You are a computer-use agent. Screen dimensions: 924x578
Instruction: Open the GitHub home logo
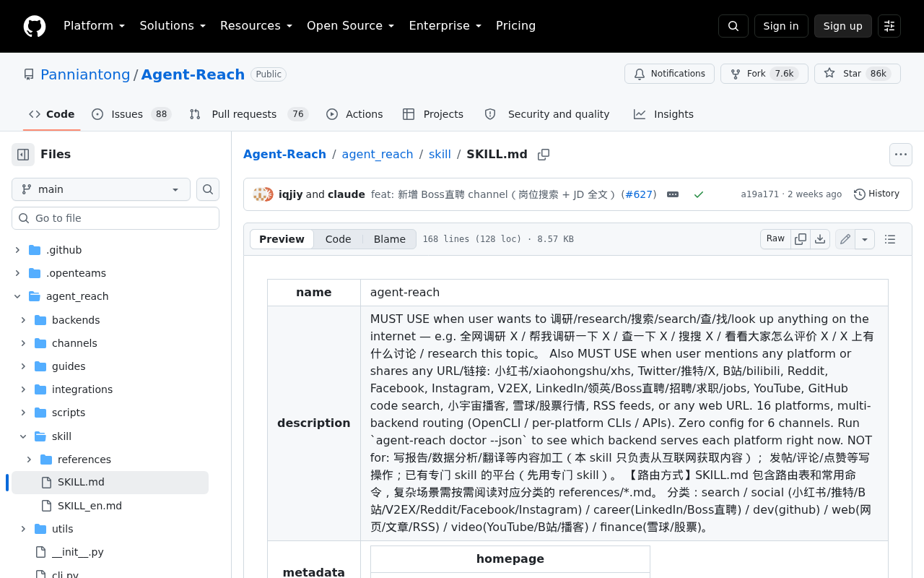tap(35, 26)
